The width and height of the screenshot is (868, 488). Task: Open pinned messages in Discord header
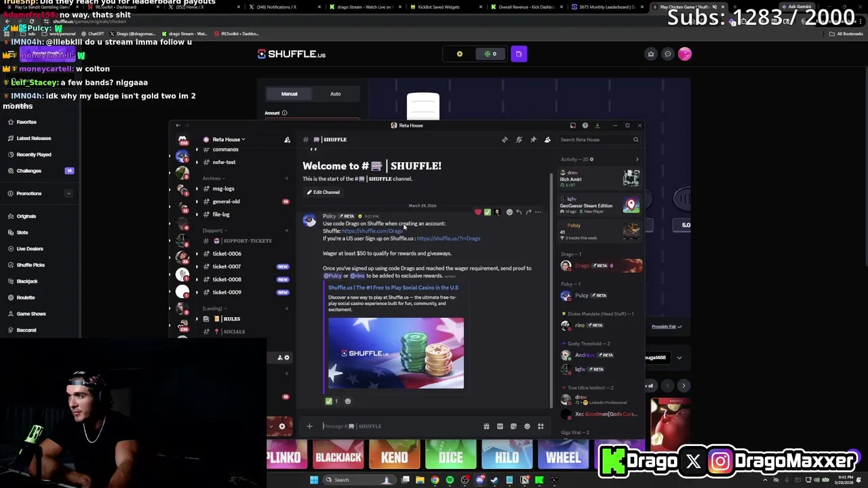coord(533,140)
